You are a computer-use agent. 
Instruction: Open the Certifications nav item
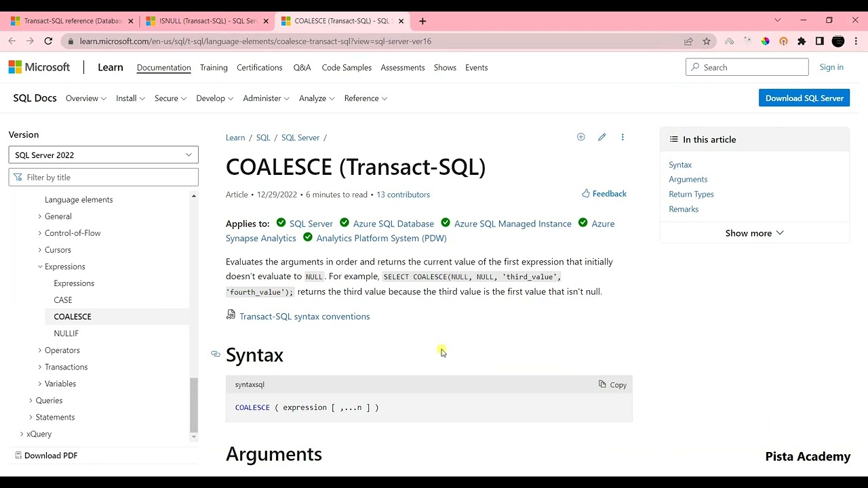point(259,68)
